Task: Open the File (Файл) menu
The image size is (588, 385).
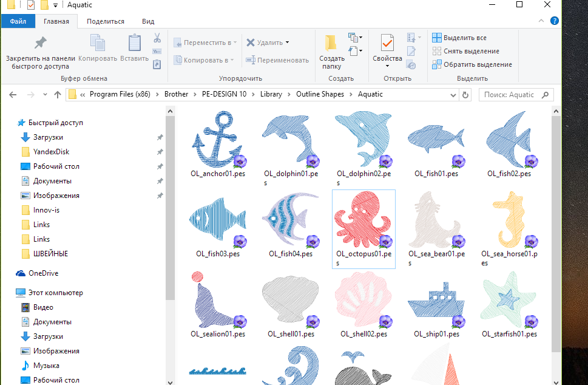Action: 18,21
